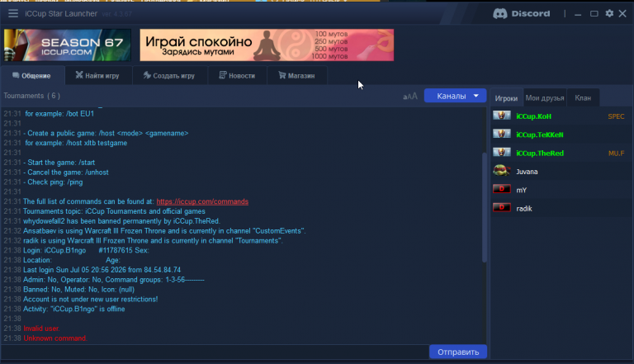
Task: Click the 'Unknown command.' error message
Action: pyautogui.click(x=55, y=338)
